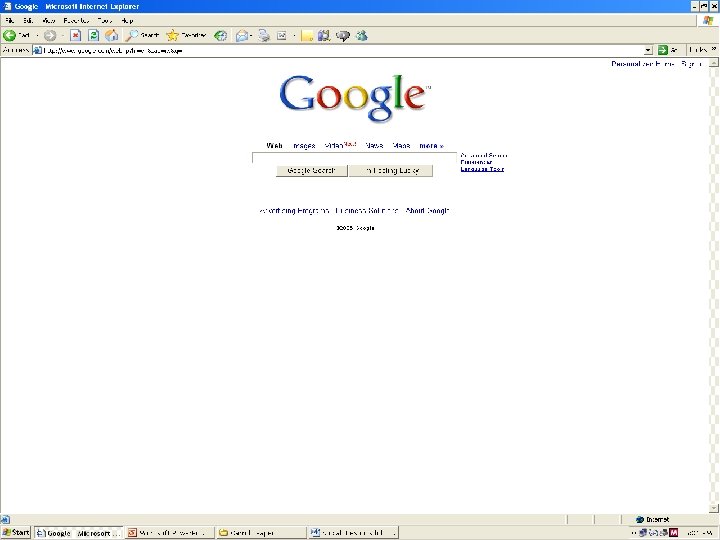Expand the Mail button dropdown arrow
This screenshot has width=720, height=540.
click(251, 35)
